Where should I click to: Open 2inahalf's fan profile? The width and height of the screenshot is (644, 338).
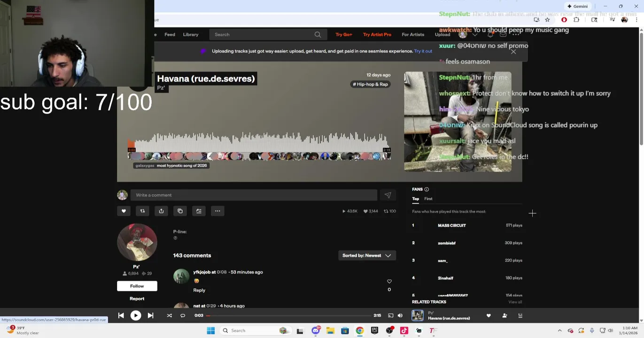446,278
